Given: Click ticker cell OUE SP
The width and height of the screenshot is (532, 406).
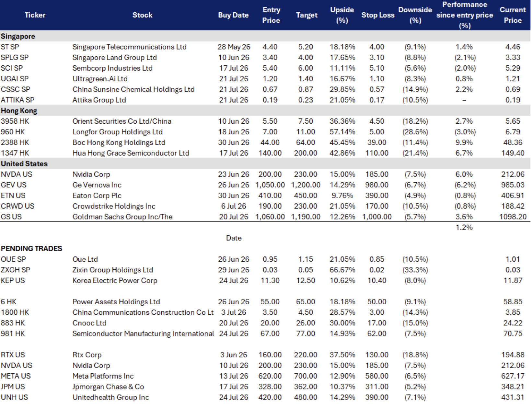Looking at the screenshot, I should [x=13, y=259].
